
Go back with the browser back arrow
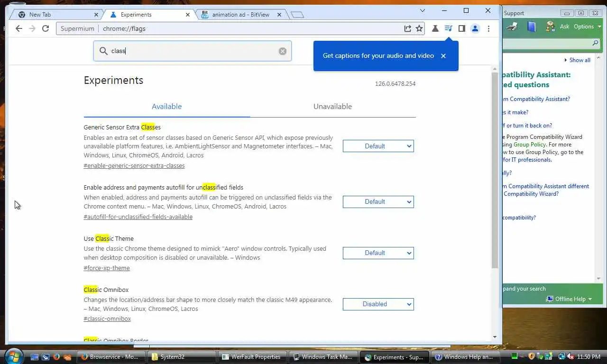click(19, 28)
